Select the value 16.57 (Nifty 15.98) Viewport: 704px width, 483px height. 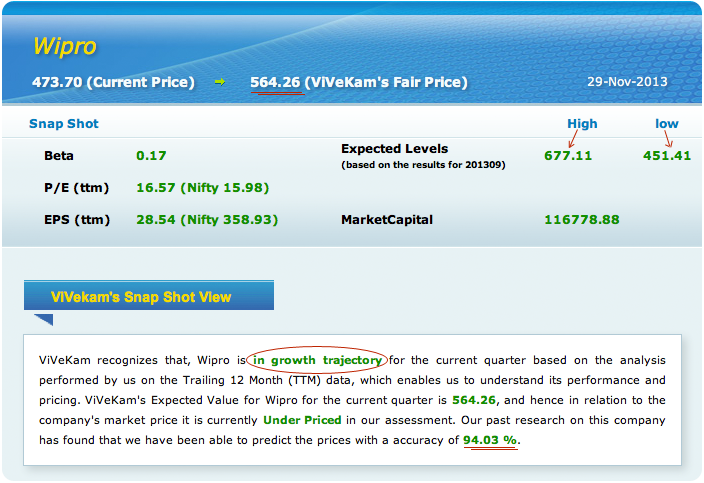[x=202, y=188]
